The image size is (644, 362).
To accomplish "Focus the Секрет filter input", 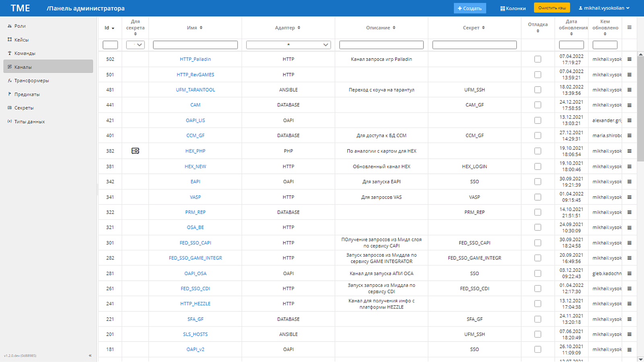I will [475, 45].
